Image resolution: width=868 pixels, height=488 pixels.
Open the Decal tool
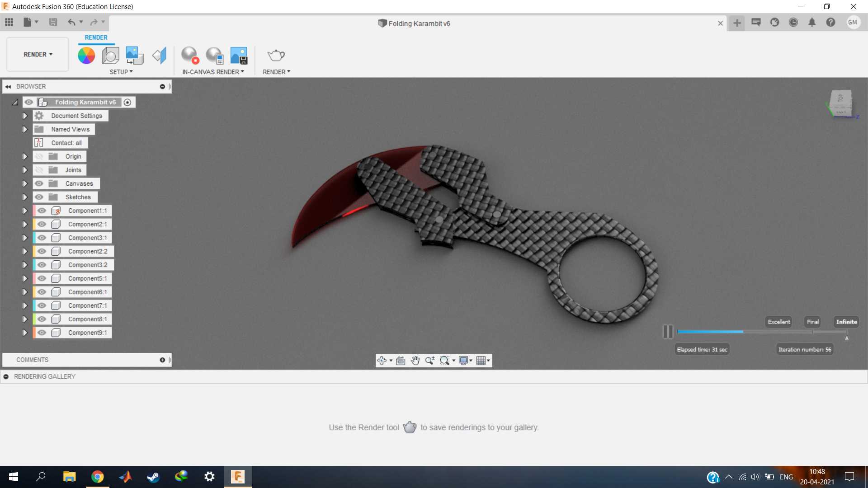coord(134,56)
